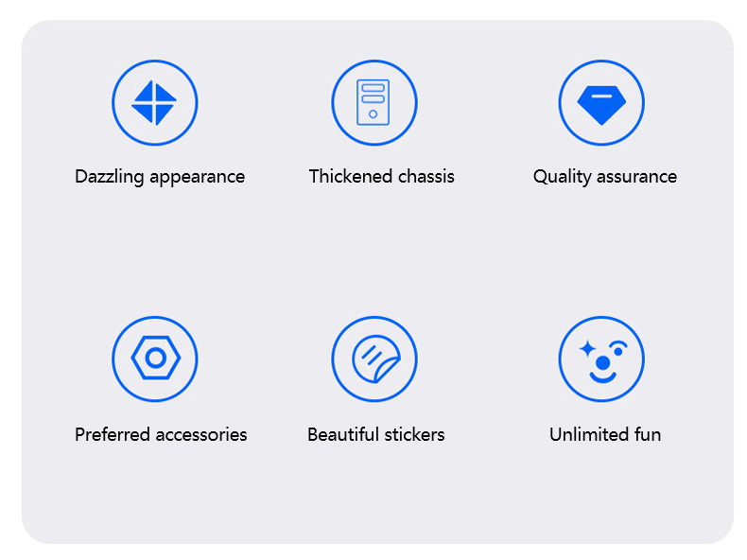Select the smiley face fun icon

pyautogui.click(x=601, y=359)
